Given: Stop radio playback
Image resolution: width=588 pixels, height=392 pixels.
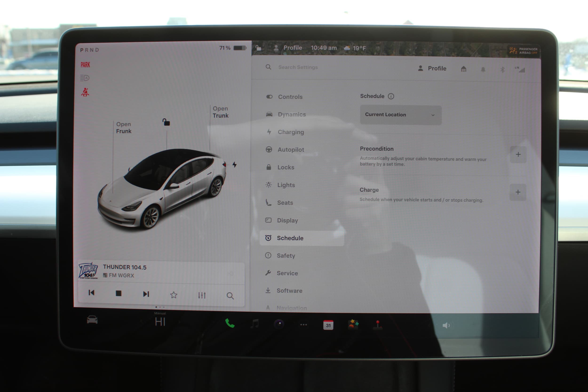Looking at the screenshot, I should 119,293.
